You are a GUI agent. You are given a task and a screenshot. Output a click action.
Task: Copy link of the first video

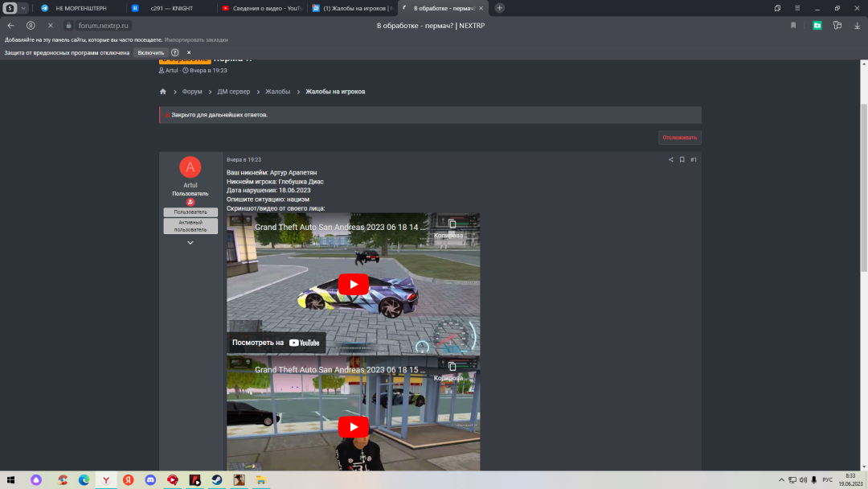452,228
